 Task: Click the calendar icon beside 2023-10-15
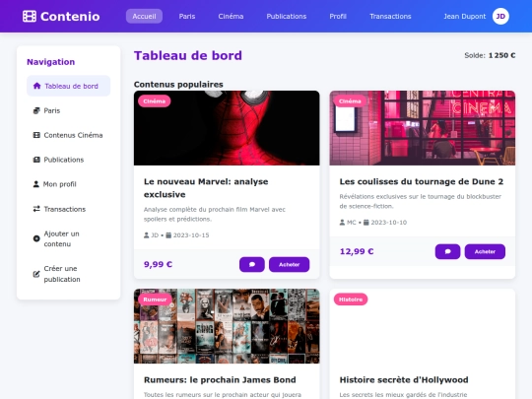168,235
